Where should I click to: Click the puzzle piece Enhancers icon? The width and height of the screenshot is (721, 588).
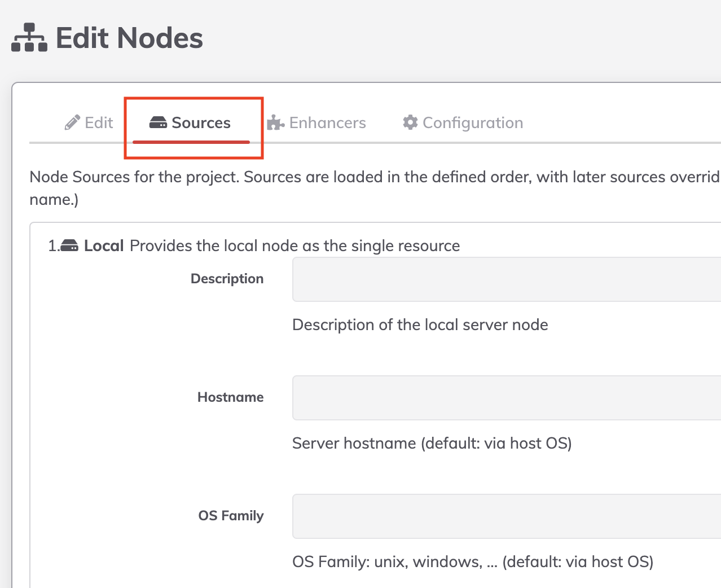[275, 122]
